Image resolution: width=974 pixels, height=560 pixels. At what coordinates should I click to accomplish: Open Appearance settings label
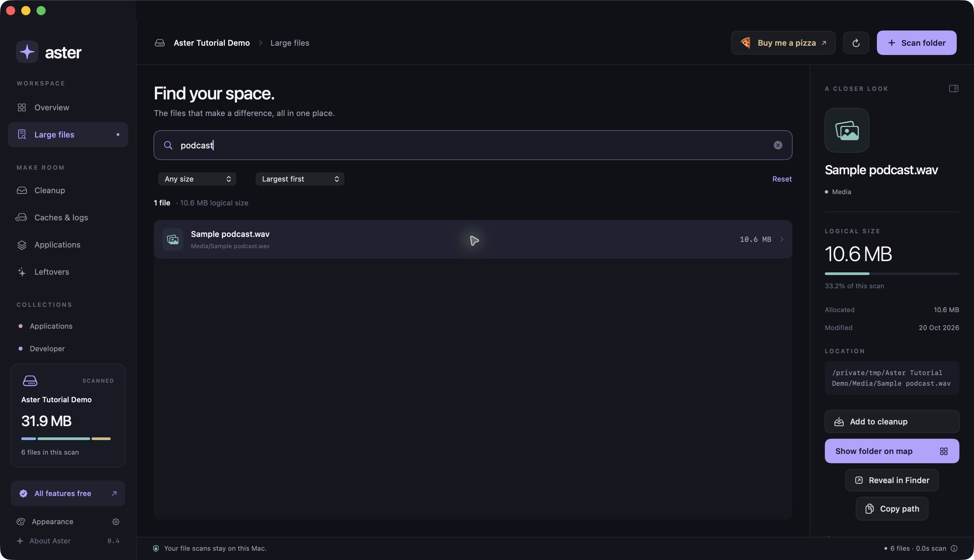(x=52, y=522)
